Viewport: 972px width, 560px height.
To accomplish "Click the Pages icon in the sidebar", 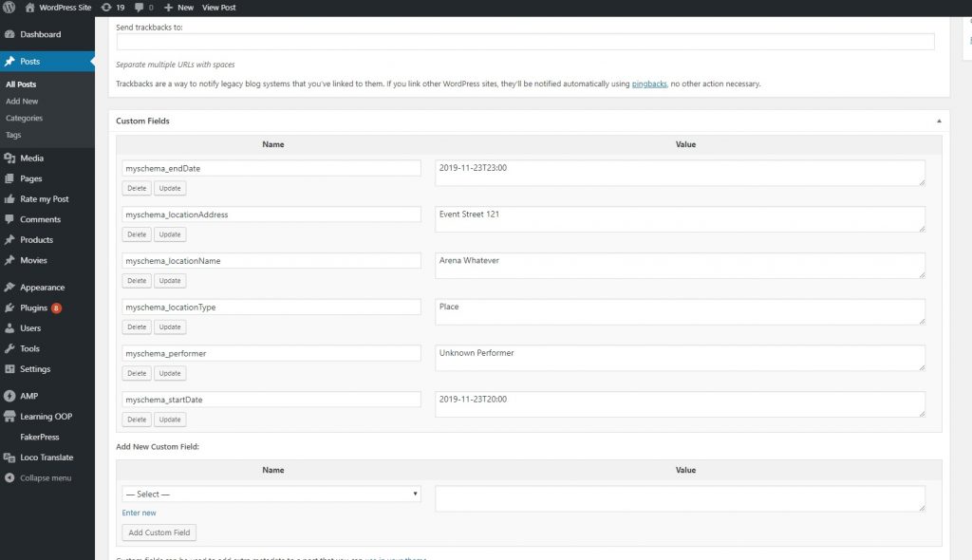I will click(x=9, y=178).
